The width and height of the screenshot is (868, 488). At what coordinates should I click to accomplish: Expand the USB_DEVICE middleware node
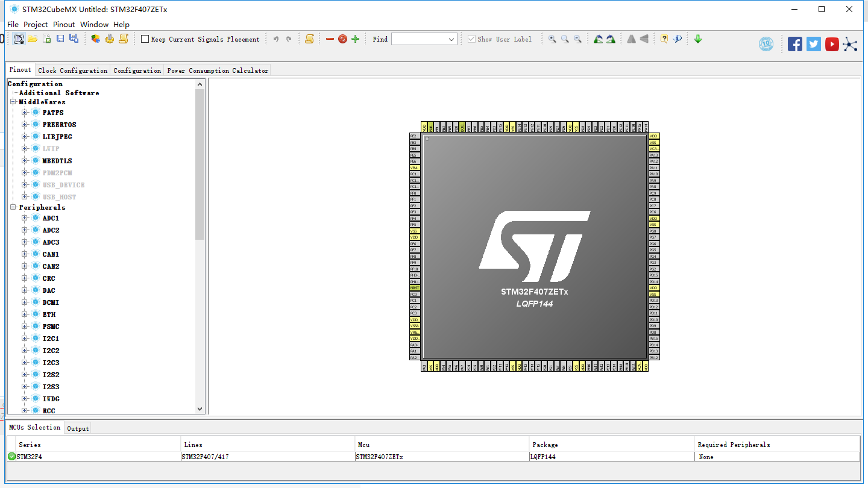click(23, 185)
